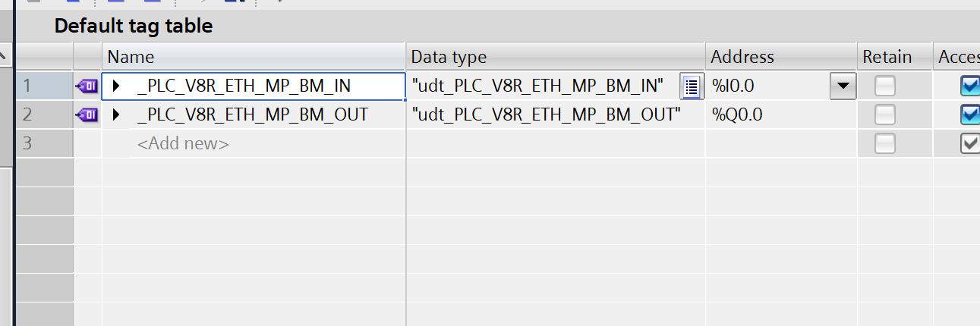The height and width of the screenshot is (326, 980).
Task: Select the "udt_PLC_V8R_ETH_MP_BM_OUT" data type cell
Action: (x=546, y=115)
